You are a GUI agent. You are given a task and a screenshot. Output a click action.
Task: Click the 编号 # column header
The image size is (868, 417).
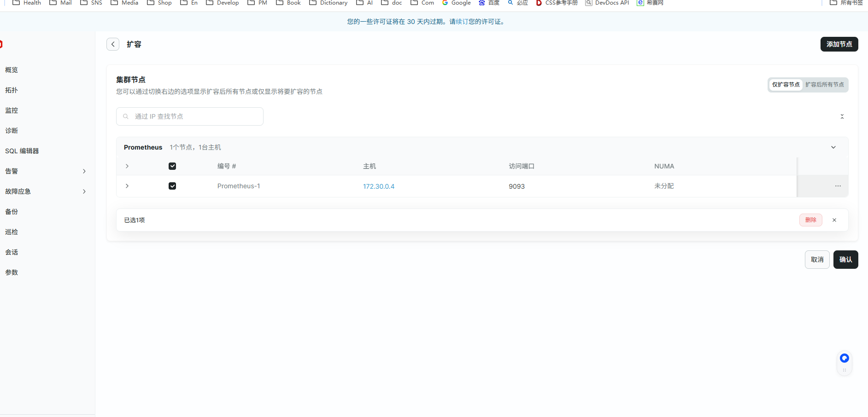point(227,166)
